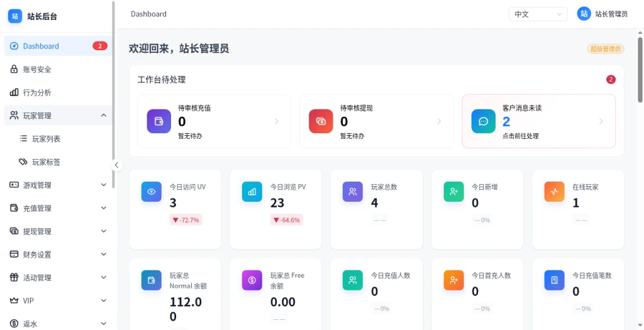Click the dollar icon beside 返水

click(x=14, y=324)
